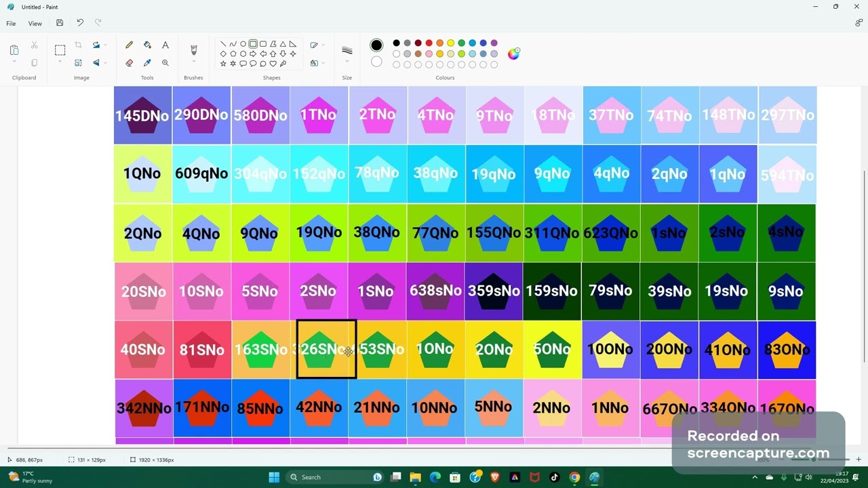Select the Eraser tool
868x488 pixels.
[129, 63]
